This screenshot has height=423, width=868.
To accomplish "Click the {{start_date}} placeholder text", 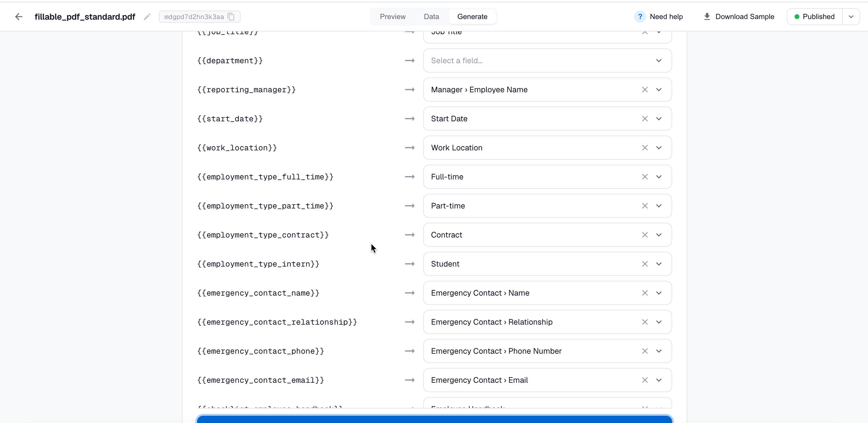I will [x=230, y=118].
